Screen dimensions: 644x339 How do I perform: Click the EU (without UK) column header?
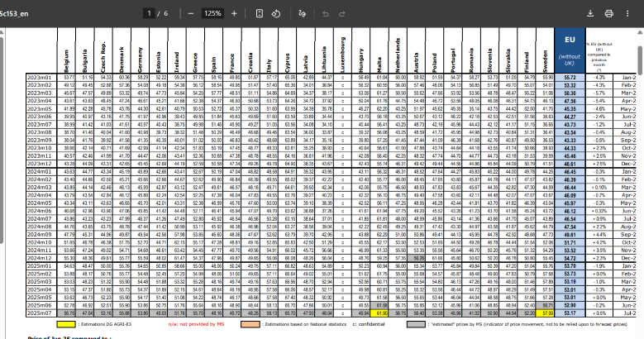(570, 51)
